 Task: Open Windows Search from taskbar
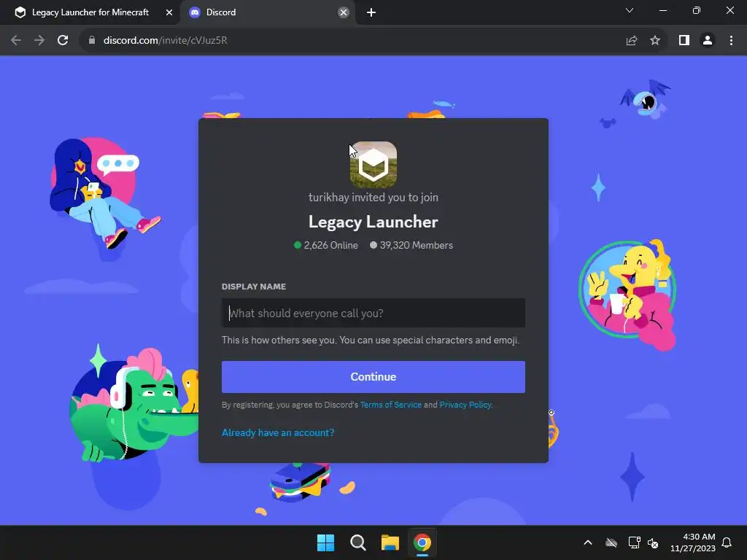(x=357, y=542)
